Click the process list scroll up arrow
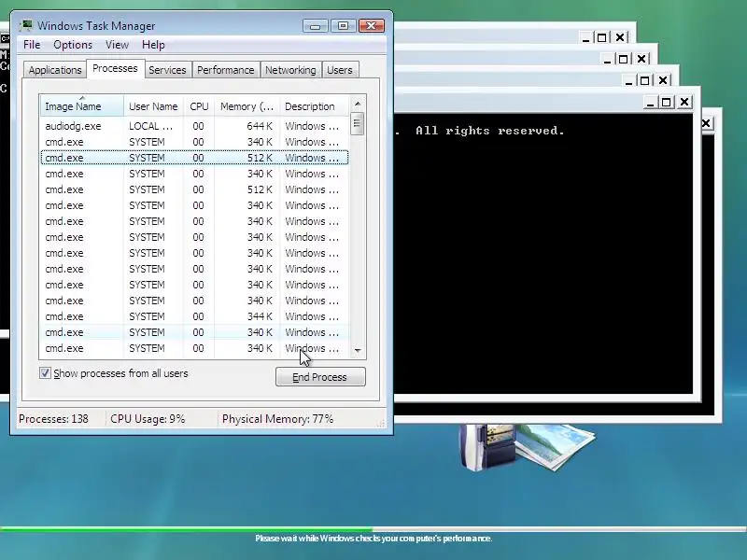This screenshot has height=560, width=747. pos(358,104)
